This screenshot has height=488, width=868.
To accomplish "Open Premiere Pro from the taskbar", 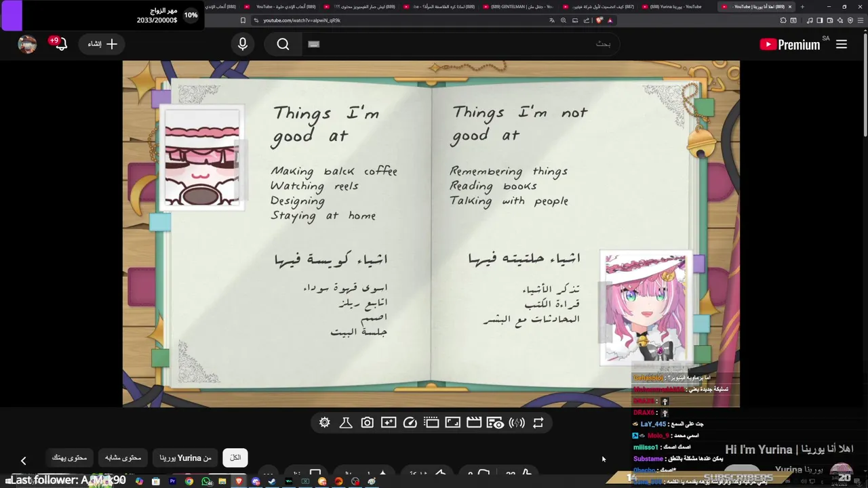I will [172, 481].
